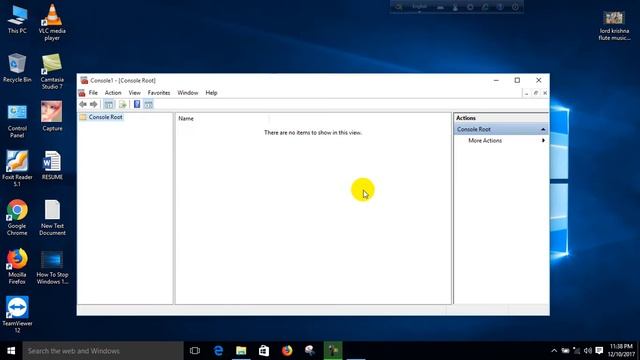Open Google Chrome desktop shortcut
Screen dimensions: 640x360
17,217
